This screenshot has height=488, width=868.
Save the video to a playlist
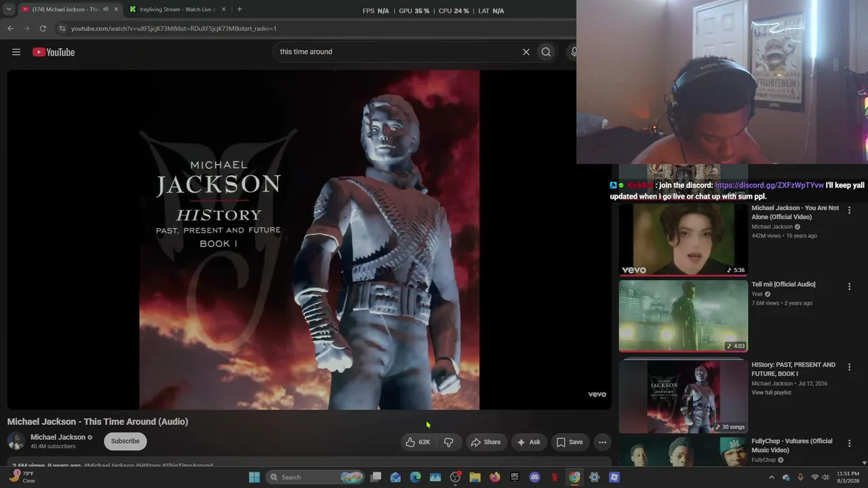pos(570,442)
